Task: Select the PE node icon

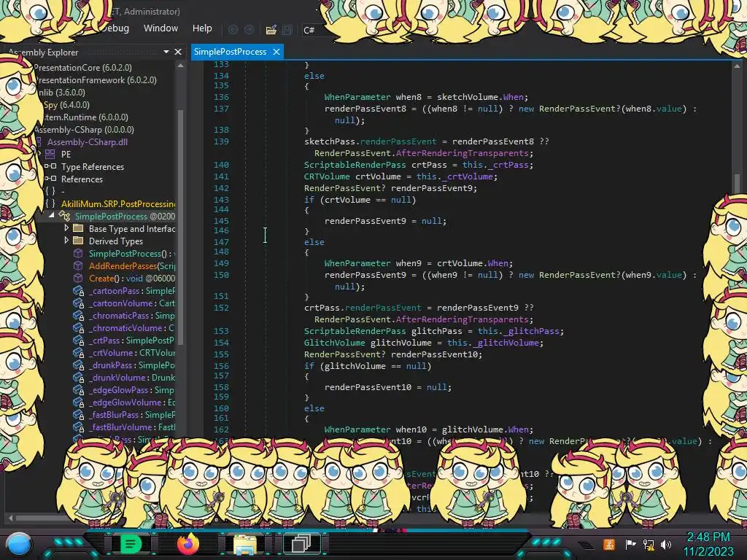Action: click(50, 155)
